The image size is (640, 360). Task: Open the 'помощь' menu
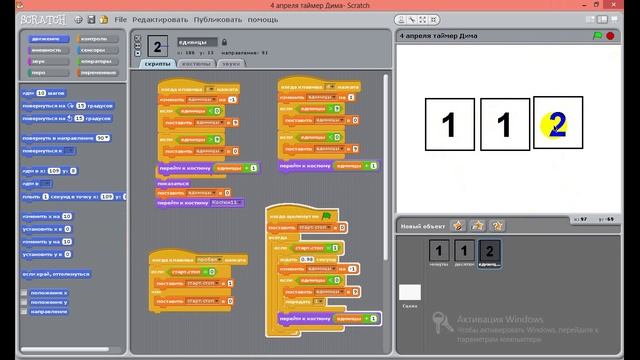point(263,20)
